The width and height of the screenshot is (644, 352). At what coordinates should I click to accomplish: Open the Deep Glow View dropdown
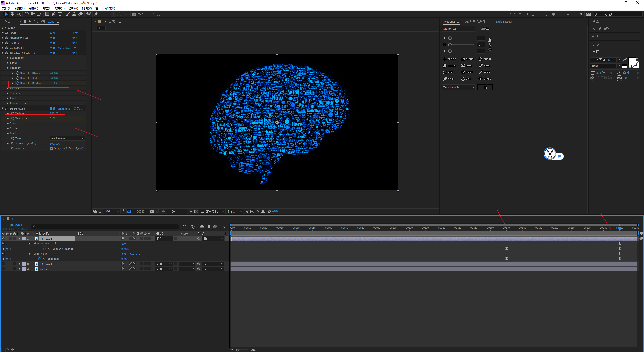click(67, 138)
